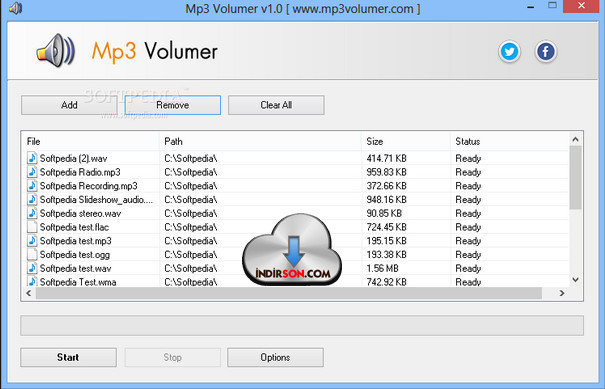Click the horizontal scrollbar thumb
Viewport: 605px width, 389px height.
click(x=289, y=293)
